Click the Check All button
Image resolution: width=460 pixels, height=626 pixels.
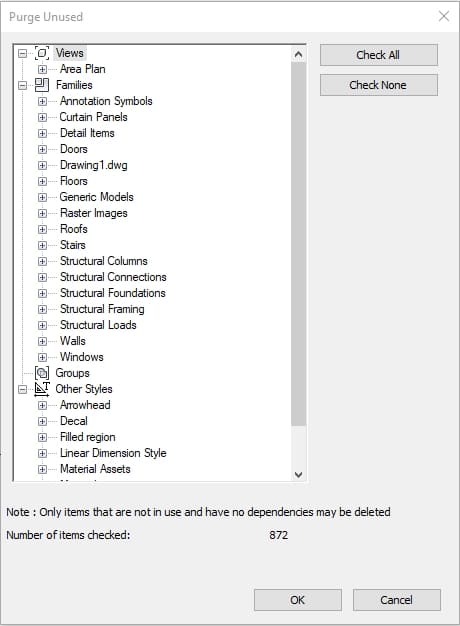pos(379,55)
